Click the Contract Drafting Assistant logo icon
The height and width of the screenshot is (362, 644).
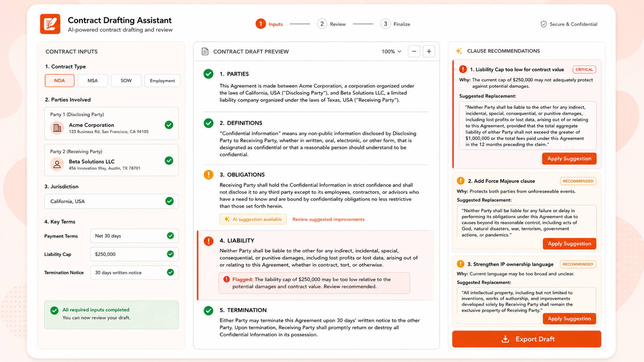[50, 24]
